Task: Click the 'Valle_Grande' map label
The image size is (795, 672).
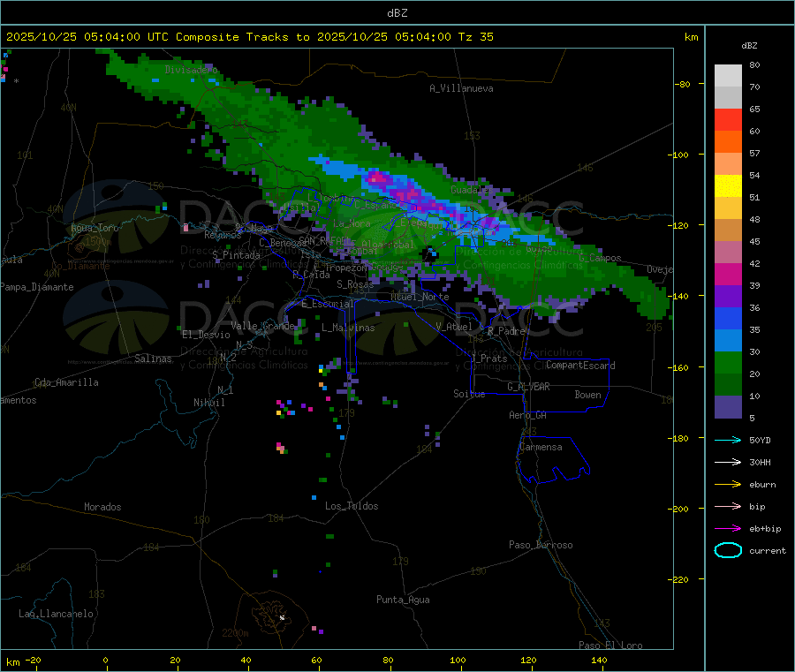Action: click(x=262, y=326)
